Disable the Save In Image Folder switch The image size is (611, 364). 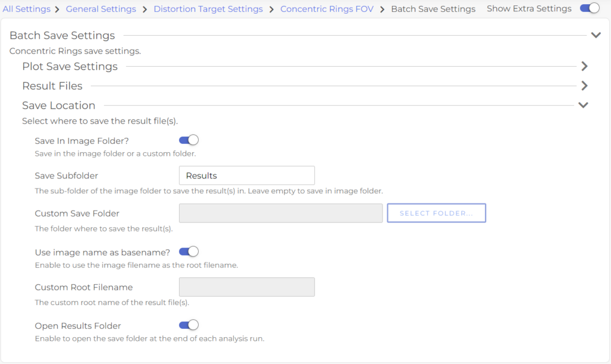[189, 140]
